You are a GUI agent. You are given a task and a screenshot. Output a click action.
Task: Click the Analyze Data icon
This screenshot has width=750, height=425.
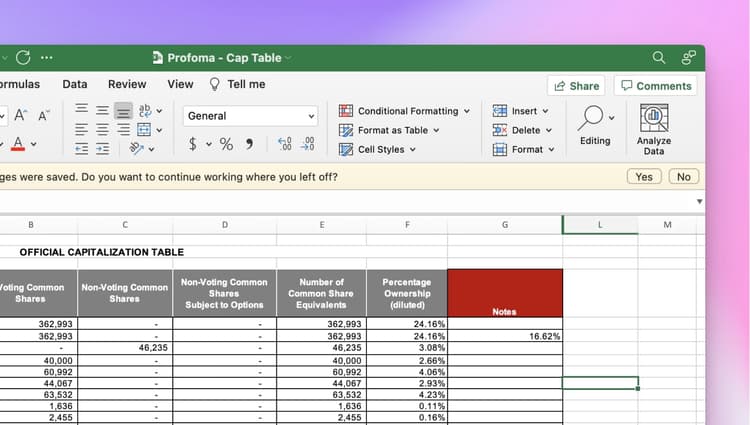click(x=654, y=119)
